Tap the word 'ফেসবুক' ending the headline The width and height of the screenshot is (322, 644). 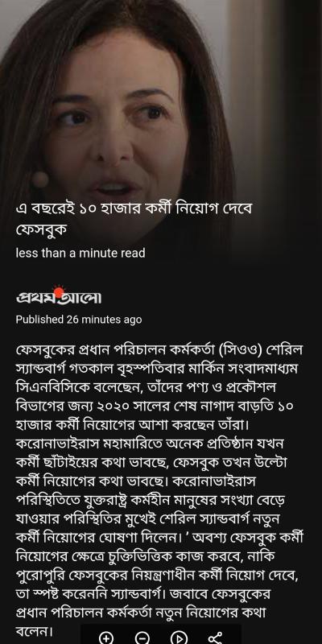(x=41, y=230)
